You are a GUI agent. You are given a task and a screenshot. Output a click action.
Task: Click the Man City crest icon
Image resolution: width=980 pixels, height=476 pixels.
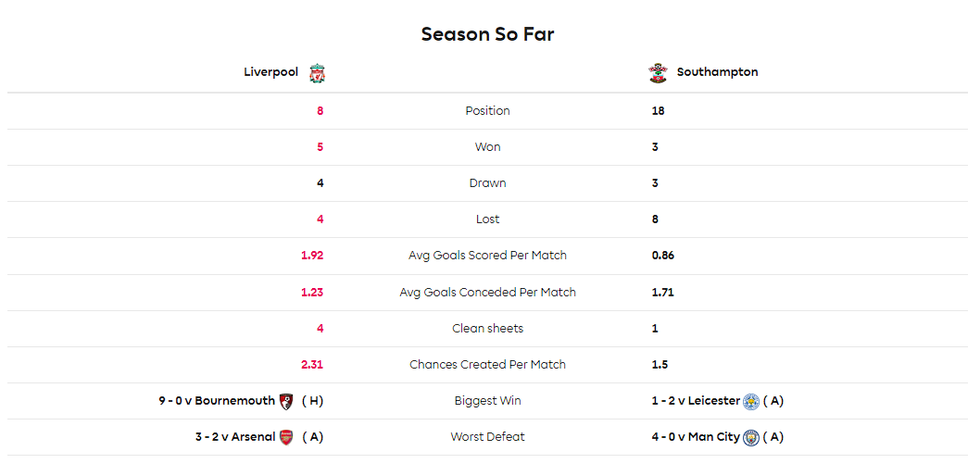point(751,437)
